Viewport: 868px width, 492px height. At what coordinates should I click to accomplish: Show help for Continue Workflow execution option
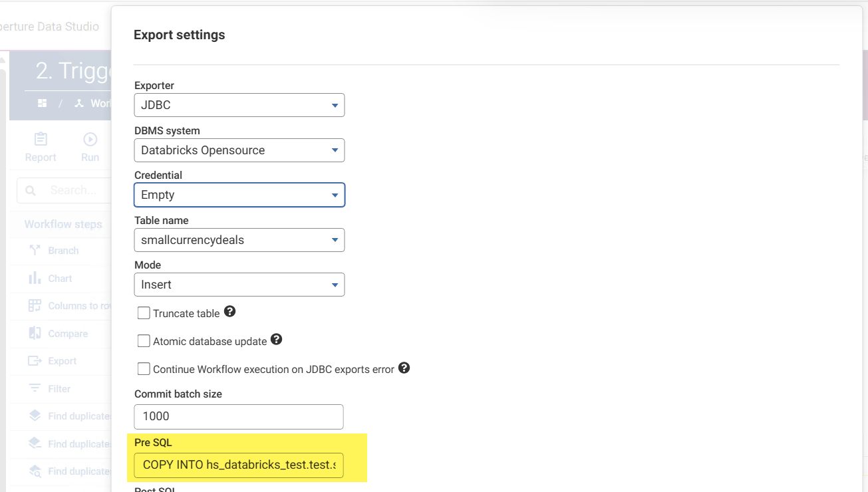click(x=404, y=367)
